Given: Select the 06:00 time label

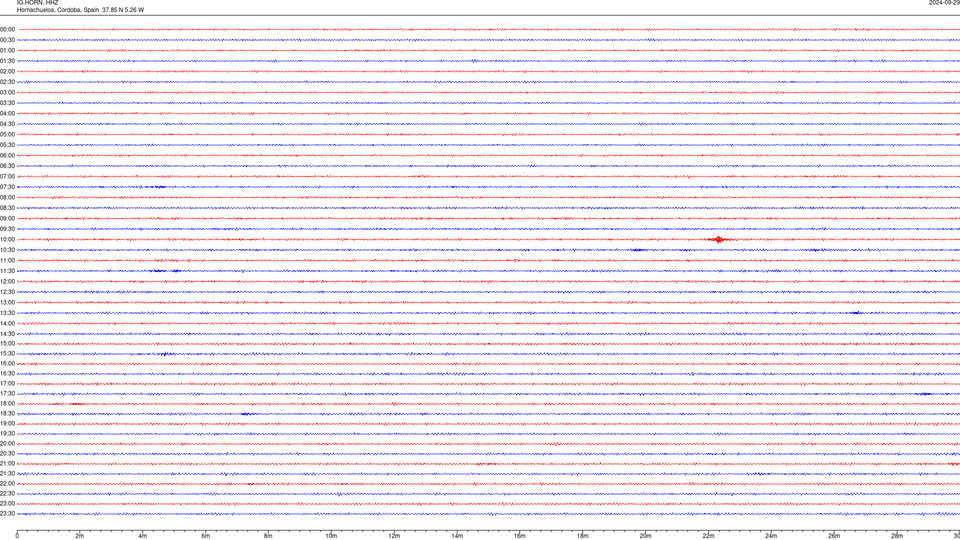Looking at the screenshot, I should click(7, 156).
